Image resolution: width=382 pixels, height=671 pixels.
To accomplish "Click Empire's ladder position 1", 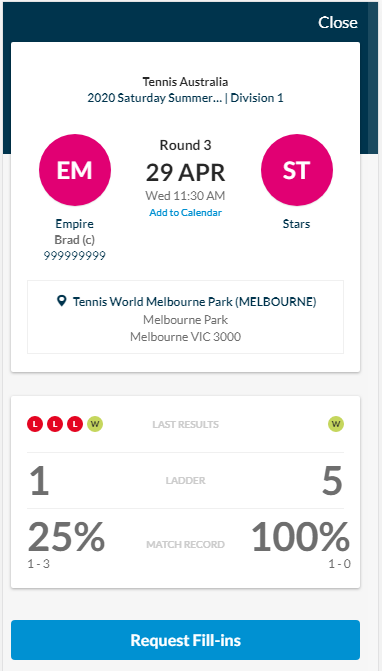I will (39, 481).
